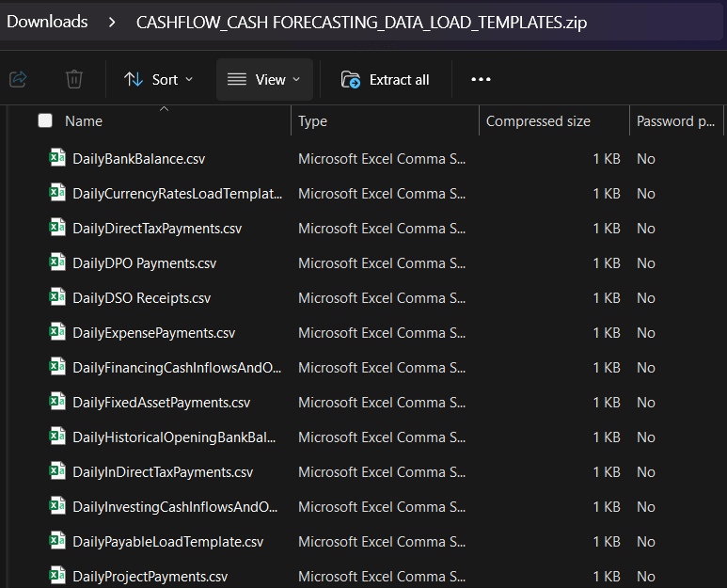Click the DailyInvestingCashInflowsAndO... file name
The image size is (727, 588).
pyautogui.click(x=175, y=507)
